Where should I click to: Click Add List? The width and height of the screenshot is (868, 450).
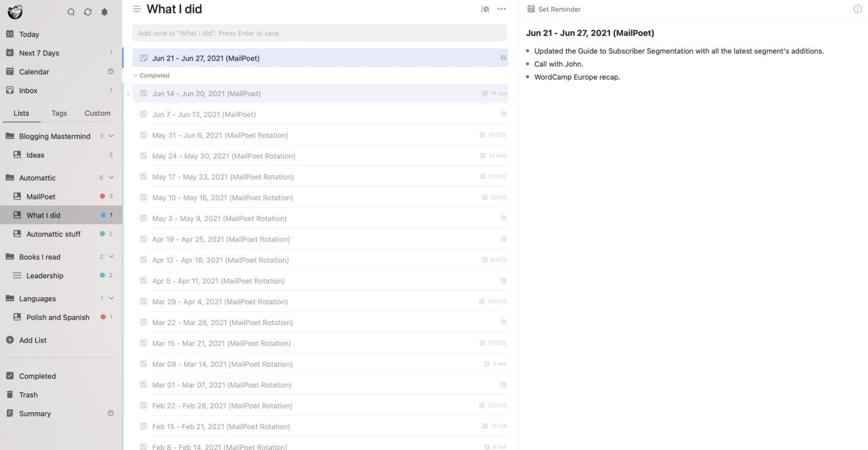click(33, 340)
